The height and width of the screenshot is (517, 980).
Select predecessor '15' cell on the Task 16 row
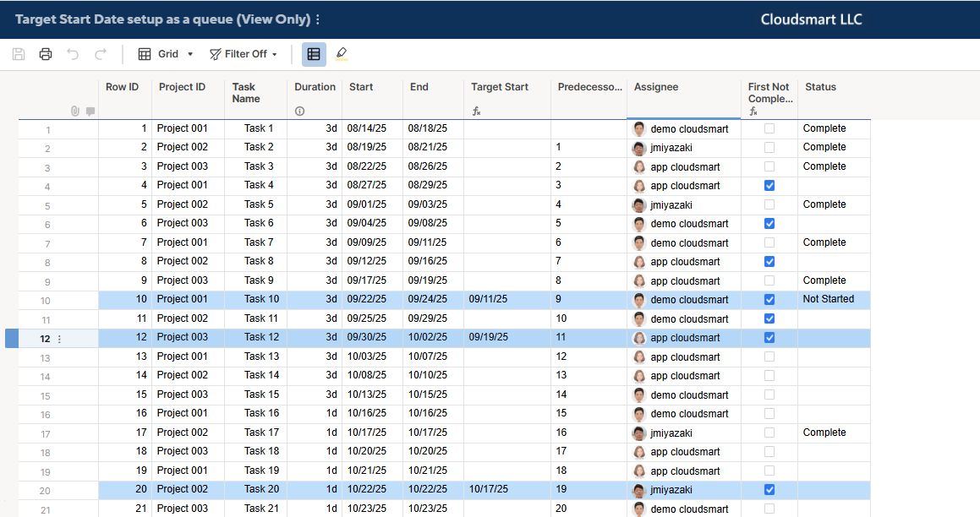click(589, 413)
